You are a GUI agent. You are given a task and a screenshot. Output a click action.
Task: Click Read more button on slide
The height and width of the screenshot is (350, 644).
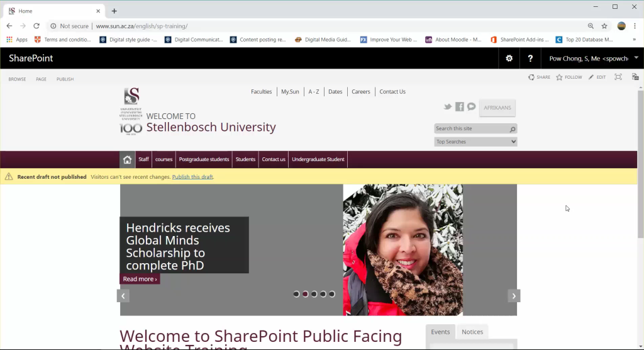140,279
